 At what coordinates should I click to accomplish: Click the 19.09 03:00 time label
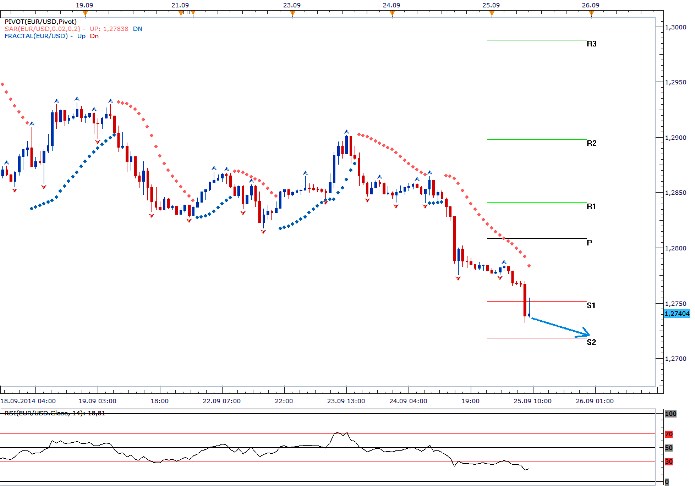(x=98, y=401)
